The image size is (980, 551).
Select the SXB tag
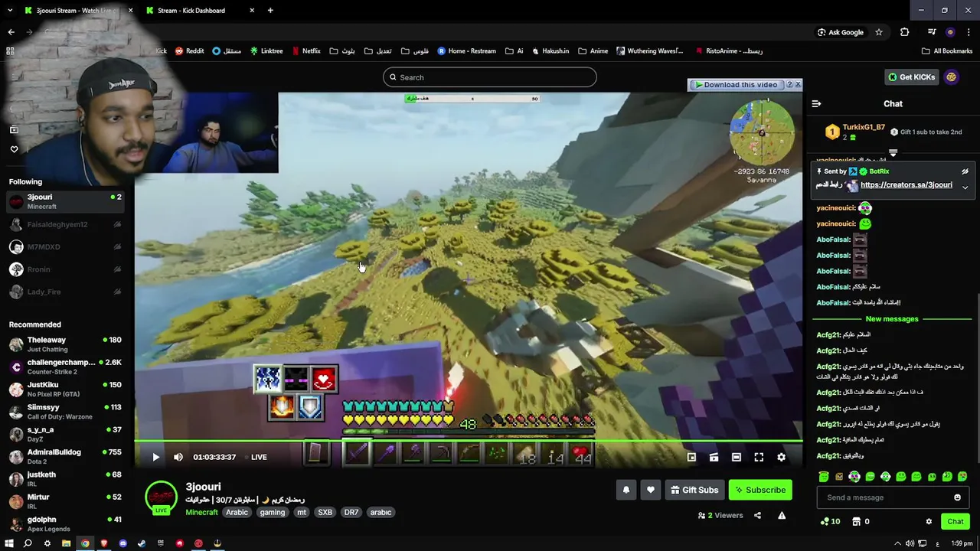(x=325, y=512)
